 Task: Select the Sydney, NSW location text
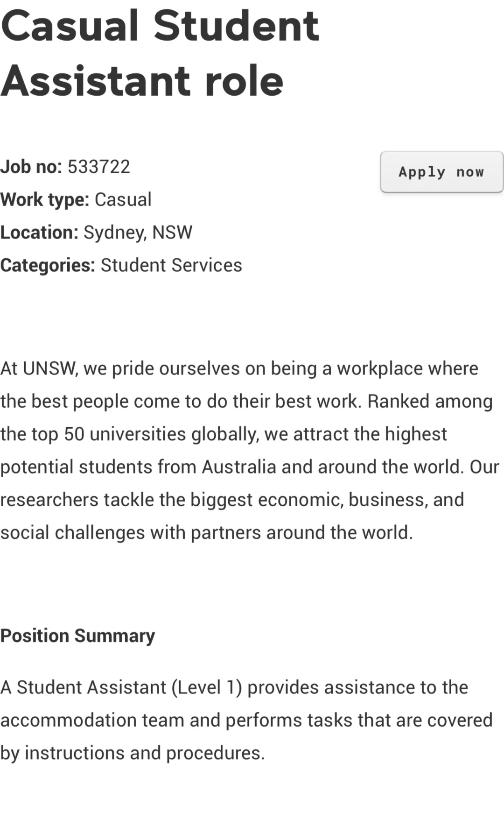138,233
